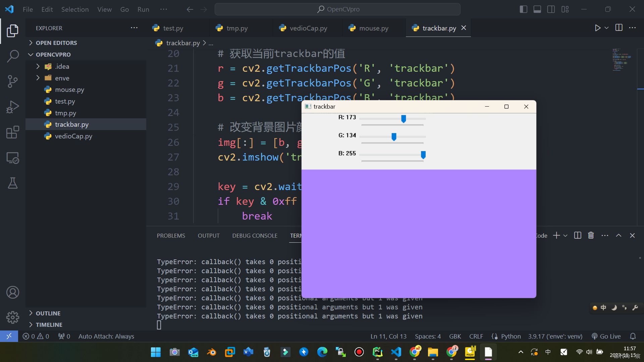This screenshot has height=362, width=644.
Task: Go back in navigation history
Action: (x=190, y=9)
